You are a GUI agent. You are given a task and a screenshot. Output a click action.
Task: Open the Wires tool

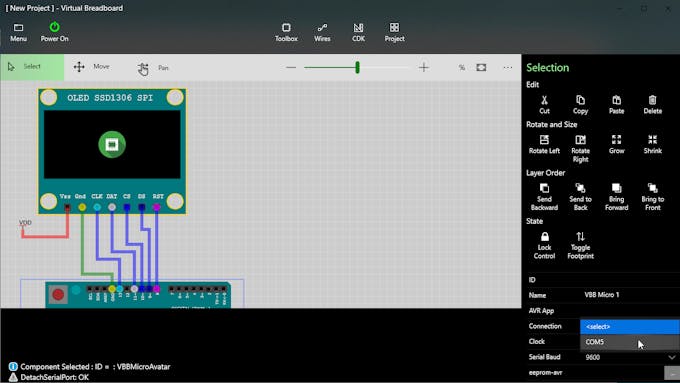tap(322, 33)
